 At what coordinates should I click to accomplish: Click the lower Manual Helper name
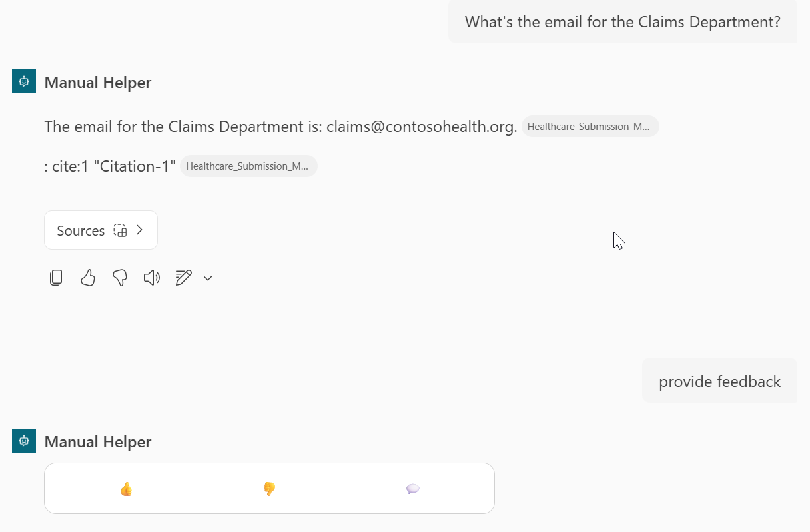click(98, 442)
